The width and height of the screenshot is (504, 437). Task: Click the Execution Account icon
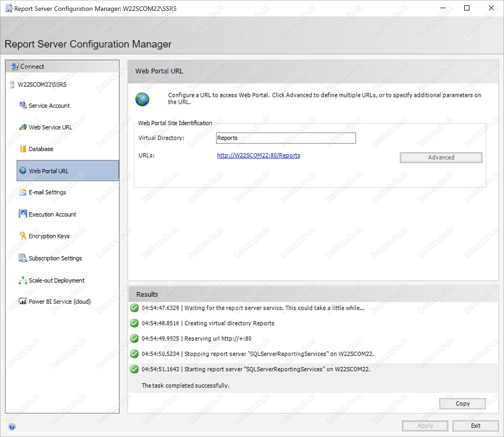pyautogui.click(x=23, y=214)
